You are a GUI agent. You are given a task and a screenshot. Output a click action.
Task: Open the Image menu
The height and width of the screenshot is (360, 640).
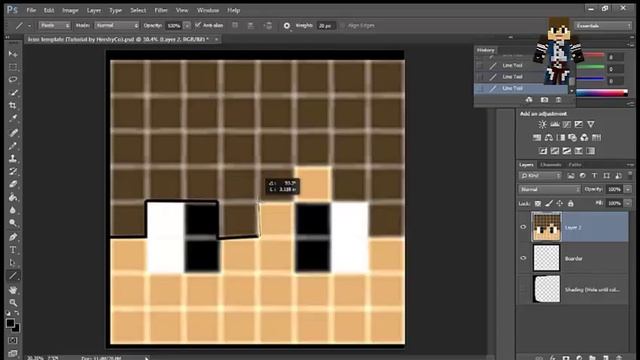click(70, 10)
